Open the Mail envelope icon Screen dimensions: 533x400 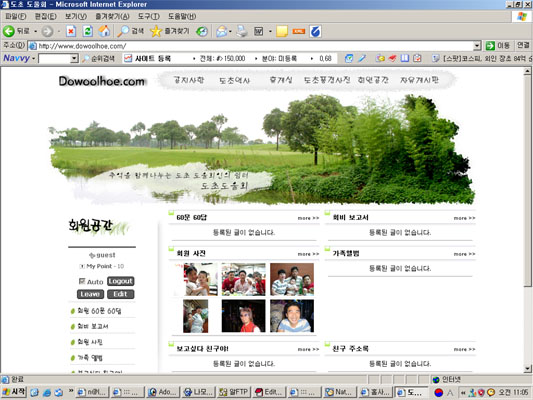221,31
